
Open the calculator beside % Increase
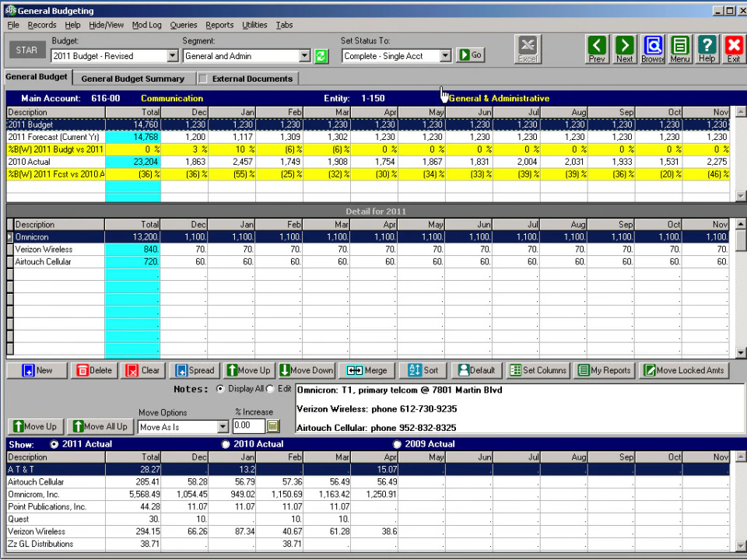pyautogui.click(x=272, y=426)
